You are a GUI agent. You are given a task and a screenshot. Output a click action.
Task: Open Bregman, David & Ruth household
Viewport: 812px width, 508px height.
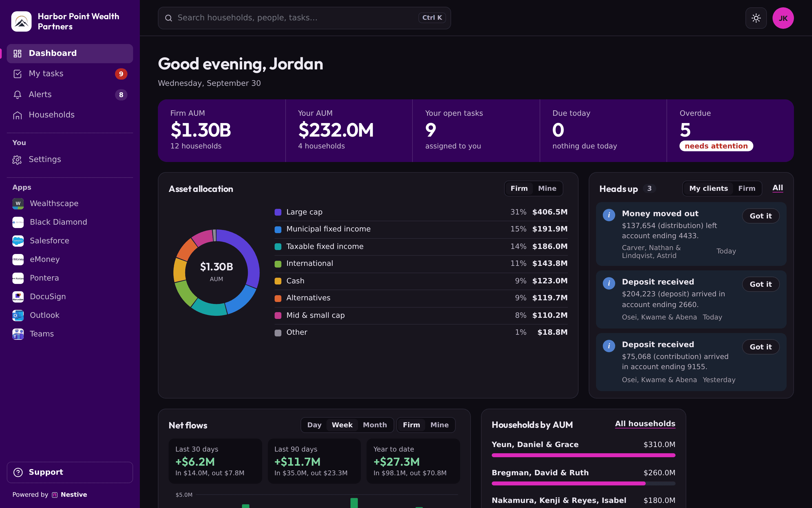583,478
